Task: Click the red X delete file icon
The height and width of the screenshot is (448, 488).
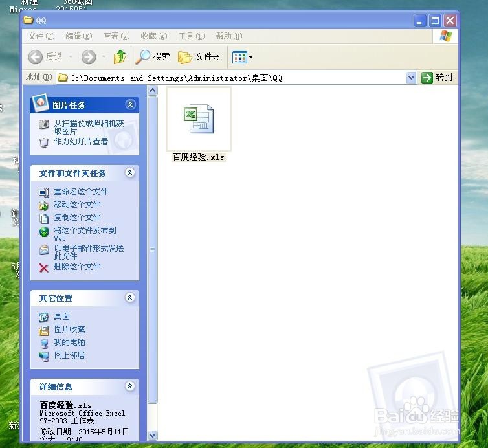Action: point(44,268)
